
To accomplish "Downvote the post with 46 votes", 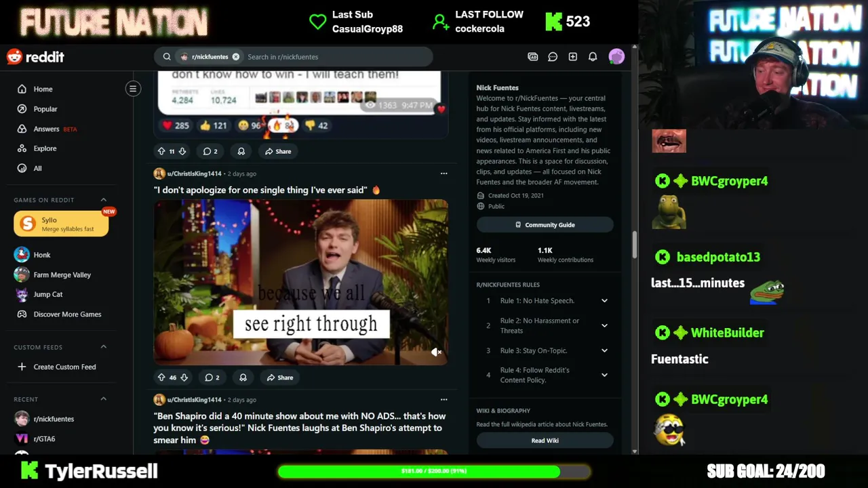I will pos(184,378).
